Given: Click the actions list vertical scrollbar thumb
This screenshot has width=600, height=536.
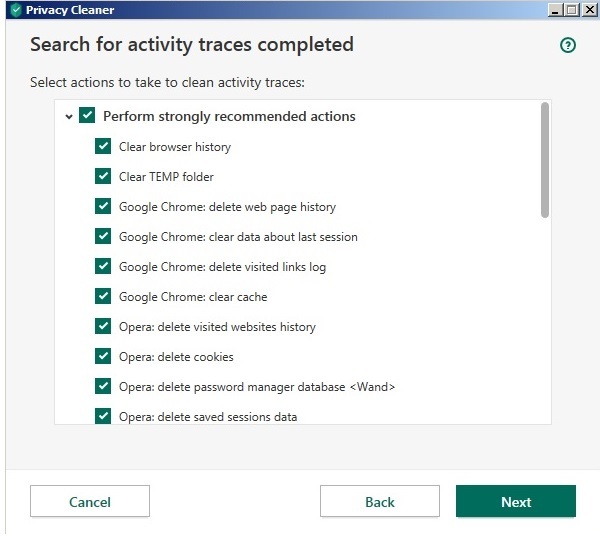Looking at the screenshot, I should [545, 160].
